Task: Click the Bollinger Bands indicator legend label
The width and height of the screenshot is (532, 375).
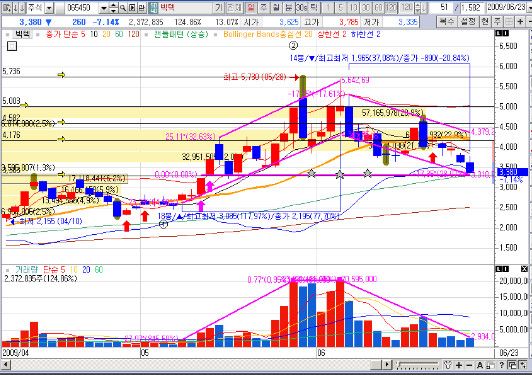Action: pyautogui.click(x=267, y=34)
